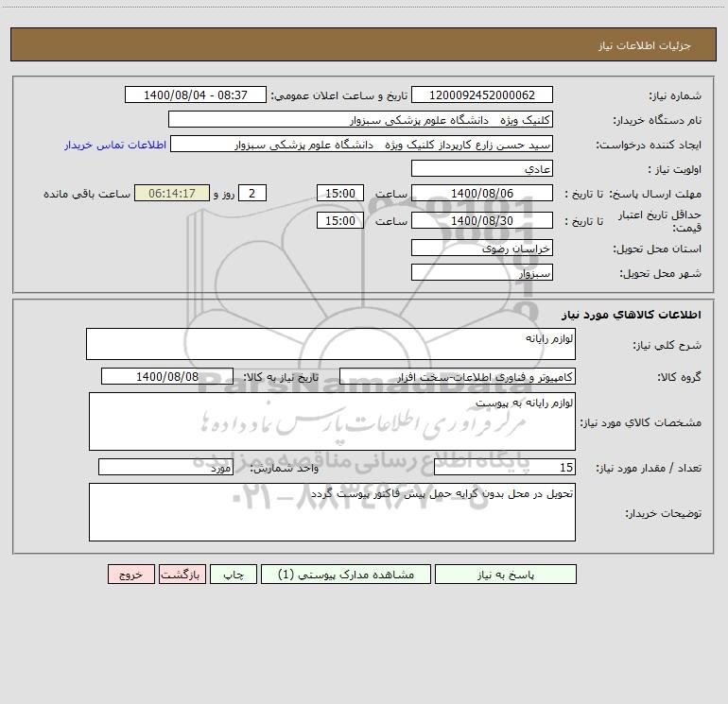The height and width of the screenshot is (704, 728).
Task: Click the 'بازگشت' back button
Action: 182,574
